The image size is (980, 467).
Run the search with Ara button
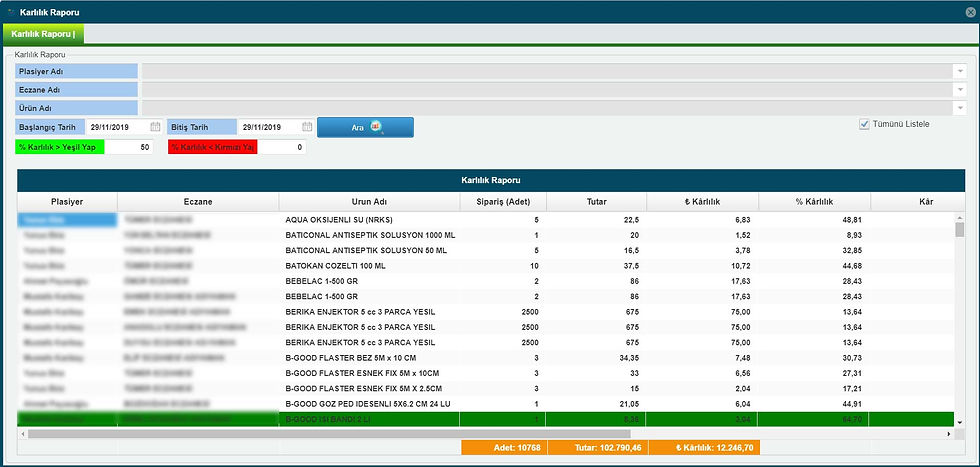365,127
